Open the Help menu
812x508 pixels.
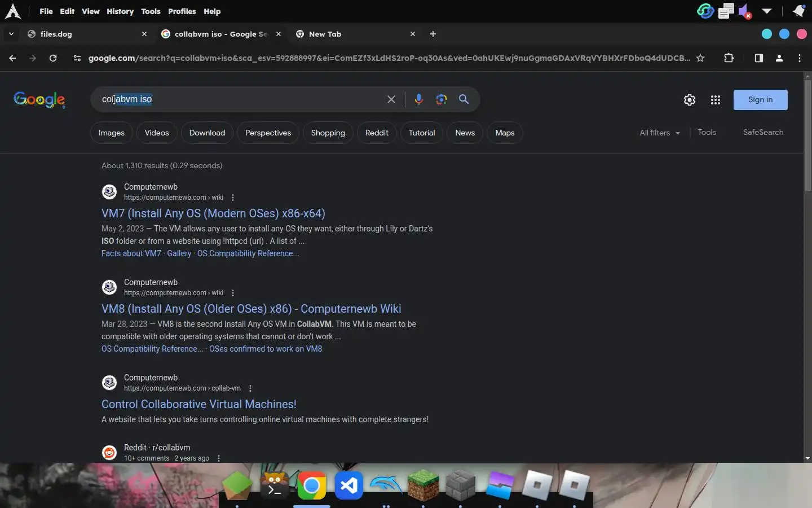click(x=212, y=11)
